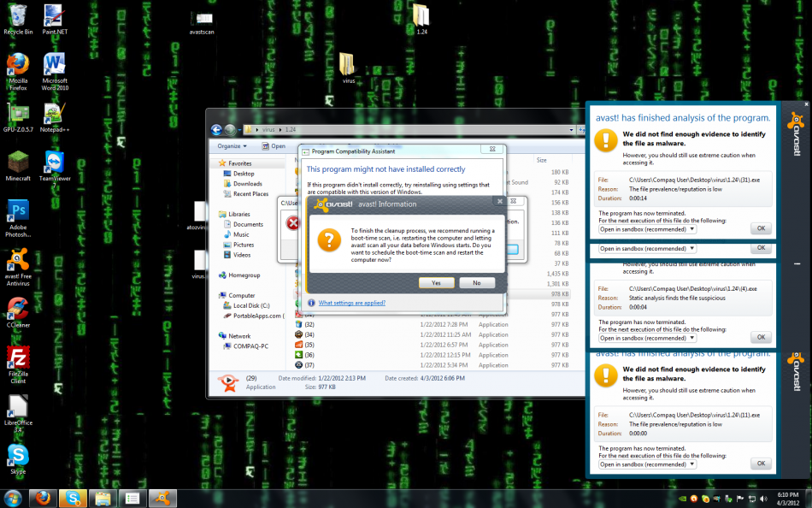Open the 'What settings are applied?' link

351,303
